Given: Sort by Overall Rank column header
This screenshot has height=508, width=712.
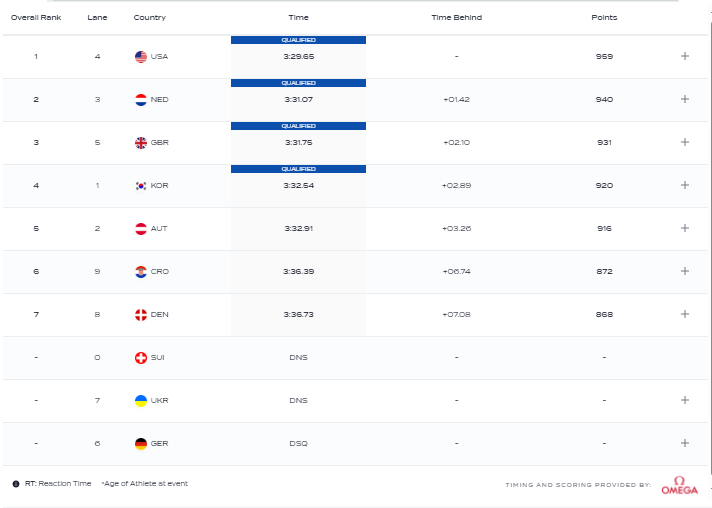Looking at the screenshot, I should (36, 18).
